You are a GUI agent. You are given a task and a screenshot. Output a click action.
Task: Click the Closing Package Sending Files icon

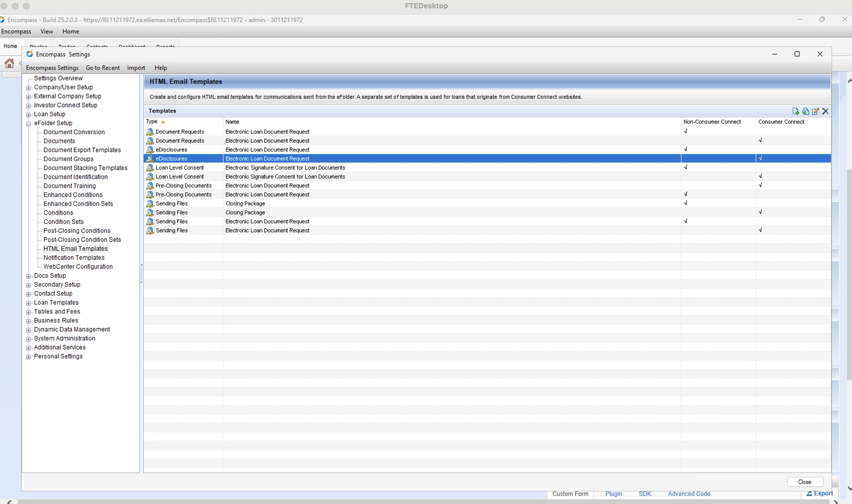[150, 204]
